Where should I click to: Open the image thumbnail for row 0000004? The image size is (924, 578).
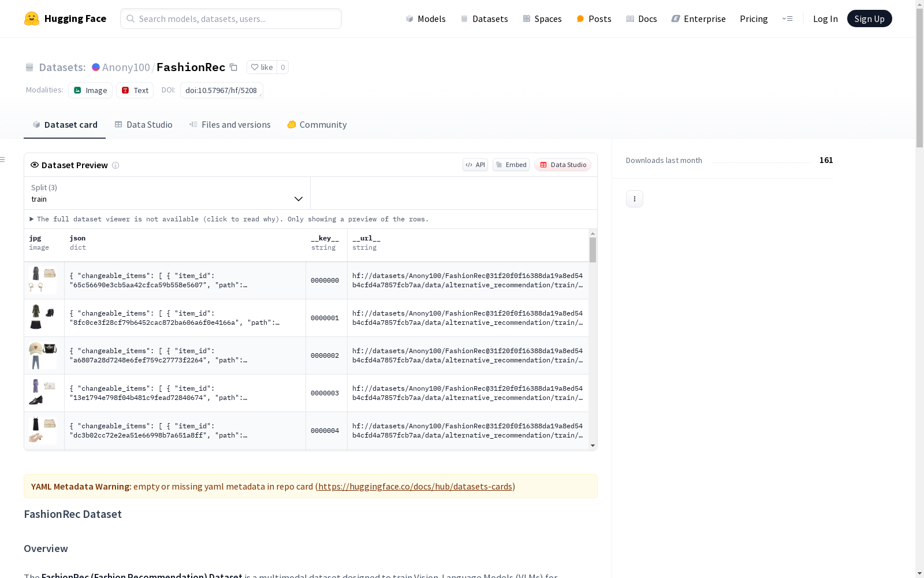[43, 431]
